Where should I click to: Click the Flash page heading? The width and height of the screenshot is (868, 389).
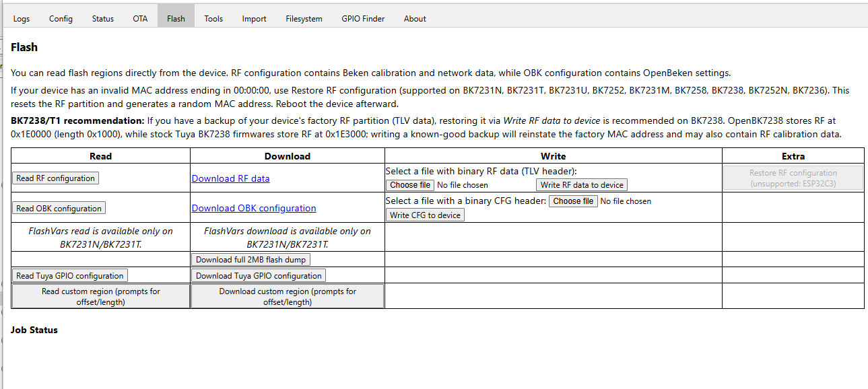pyautogui.click(x=24, y=48)
